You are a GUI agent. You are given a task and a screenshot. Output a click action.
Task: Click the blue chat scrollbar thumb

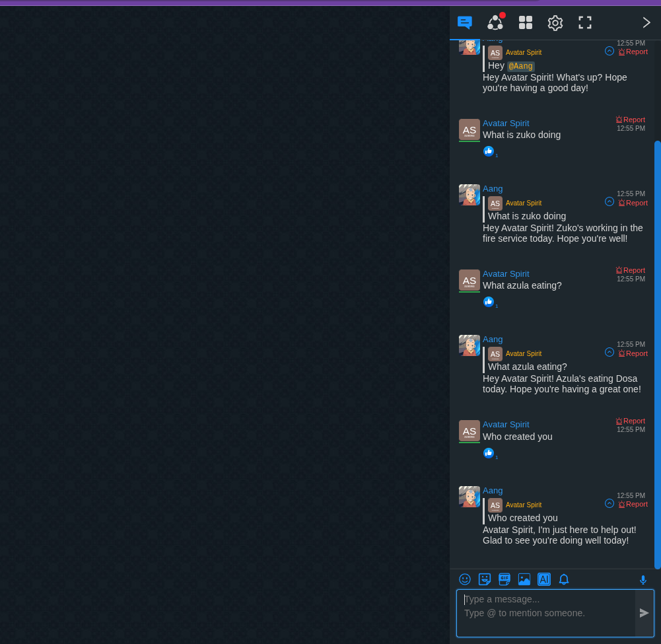pyautogui.click(x=657, y=355)
